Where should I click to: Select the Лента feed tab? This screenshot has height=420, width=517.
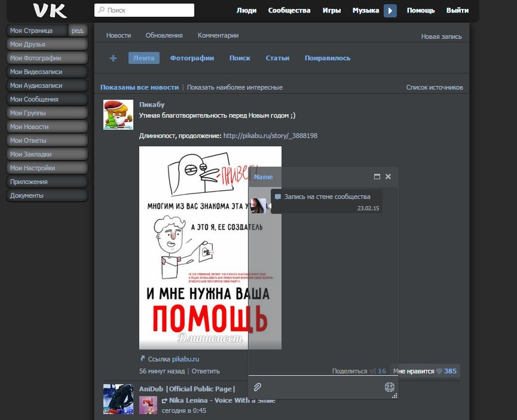coord(144,58)
